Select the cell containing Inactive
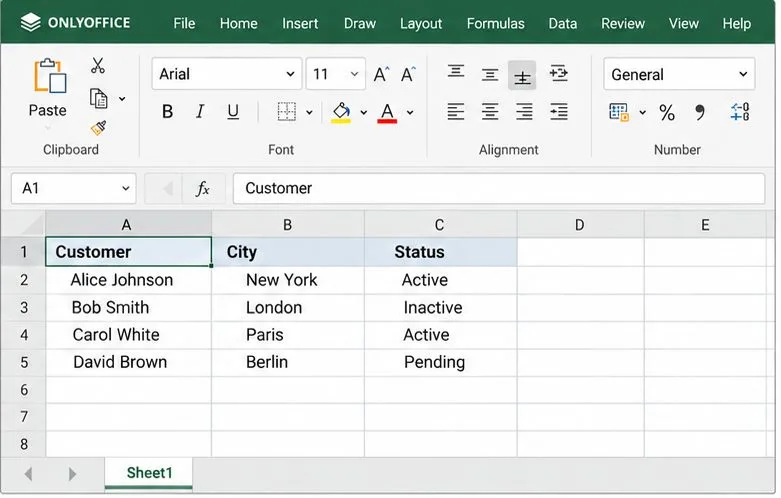This screenshot has width=781, height=498. (x=441, y=308)
